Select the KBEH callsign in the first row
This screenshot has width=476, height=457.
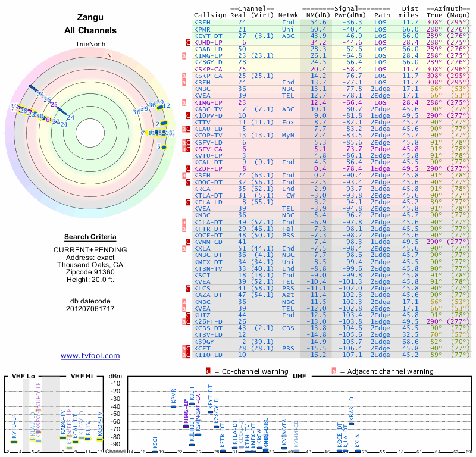[x=202, y=23]
